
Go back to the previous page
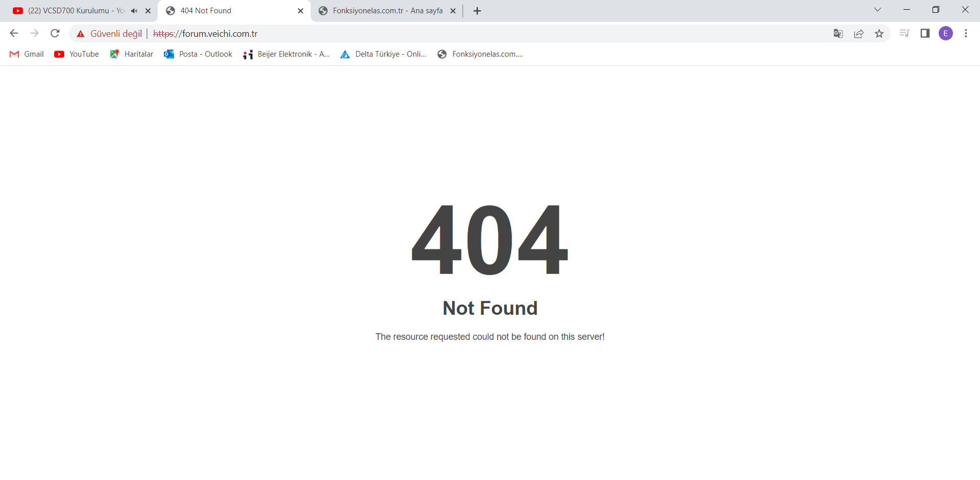14,34
